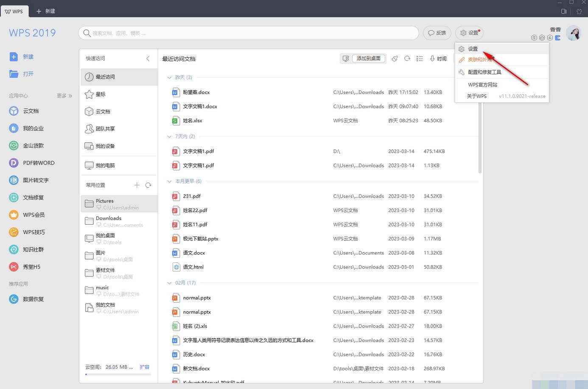Screen dimensions: 588x389
Task: Add a common location with plus icon
Action: pyautogui.click(x=137, y=185)
